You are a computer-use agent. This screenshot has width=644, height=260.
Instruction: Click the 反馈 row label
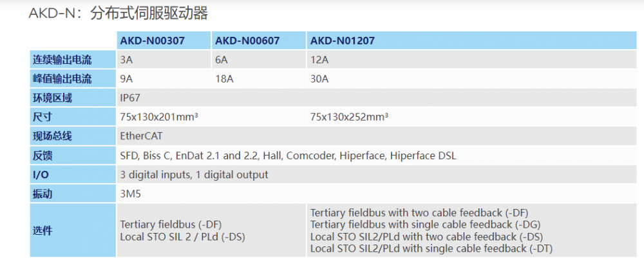[43, 155]
